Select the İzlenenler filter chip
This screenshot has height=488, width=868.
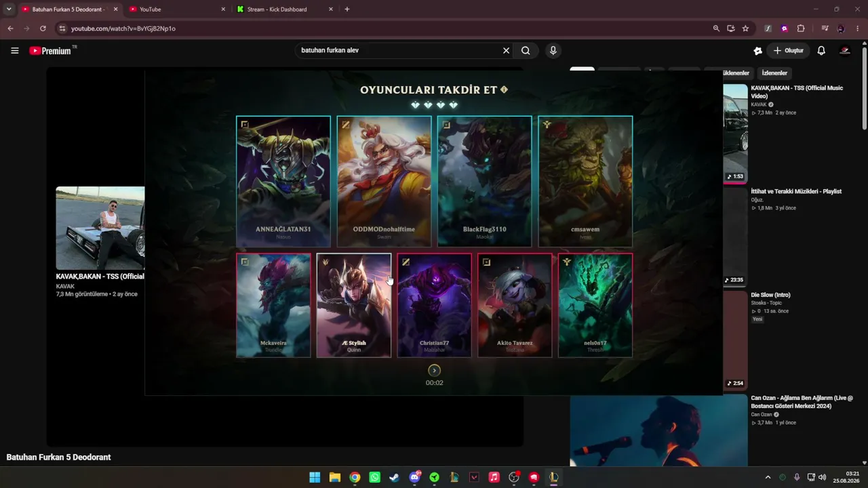point(774,73)
